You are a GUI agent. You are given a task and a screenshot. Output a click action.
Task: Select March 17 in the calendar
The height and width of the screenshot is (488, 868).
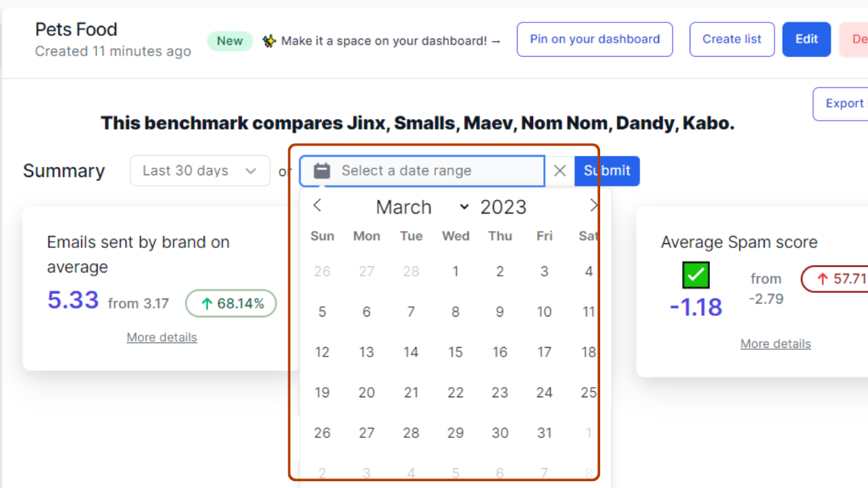point(545,352)
